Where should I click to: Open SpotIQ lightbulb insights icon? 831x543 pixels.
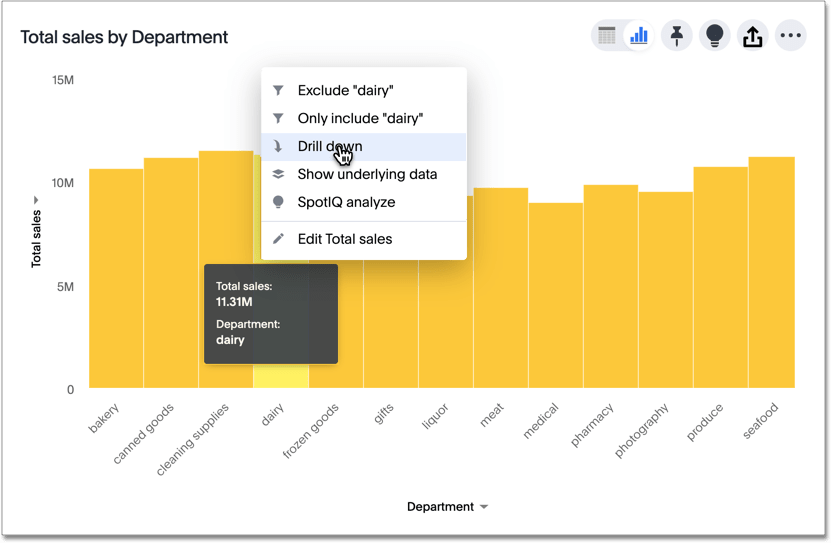point(714,36)
